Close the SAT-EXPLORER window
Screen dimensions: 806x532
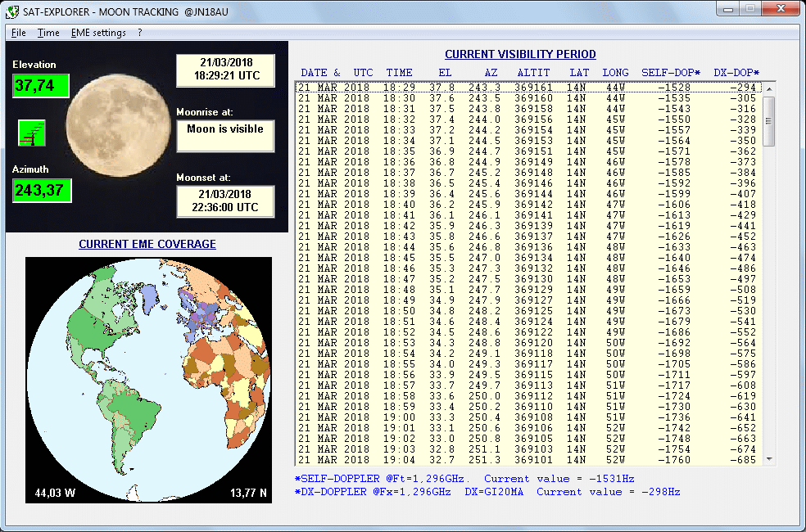pos(781,8)
